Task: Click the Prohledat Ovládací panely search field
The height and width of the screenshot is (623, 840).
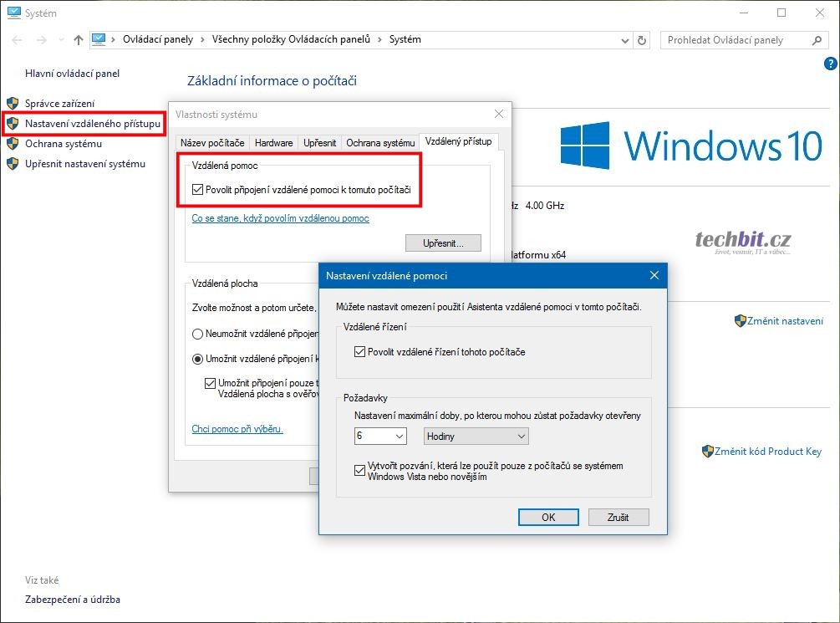Action: click(736, 40)
